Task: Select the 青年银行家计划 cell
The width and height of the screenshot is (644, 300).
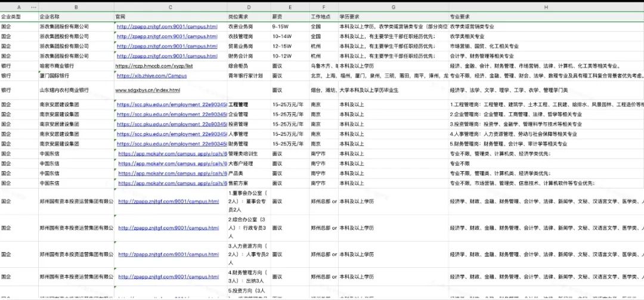Action: (249, 76)
